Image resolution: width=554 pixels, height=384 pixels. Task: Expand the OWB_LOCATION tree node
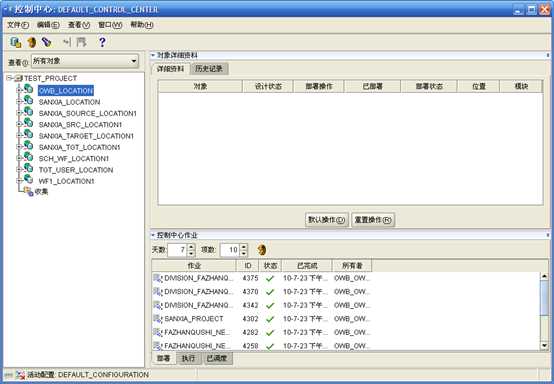[x=19, y=90]
